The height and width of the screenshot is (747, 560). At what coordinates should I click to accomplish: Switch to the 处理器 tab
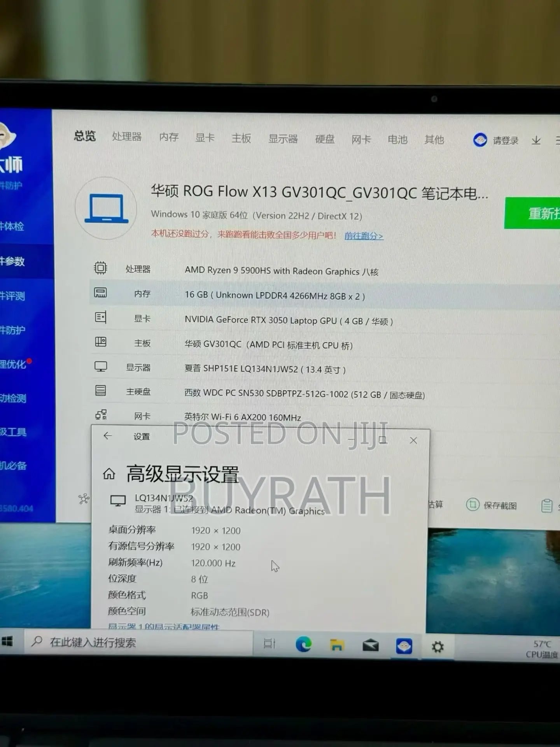(127, 137)
